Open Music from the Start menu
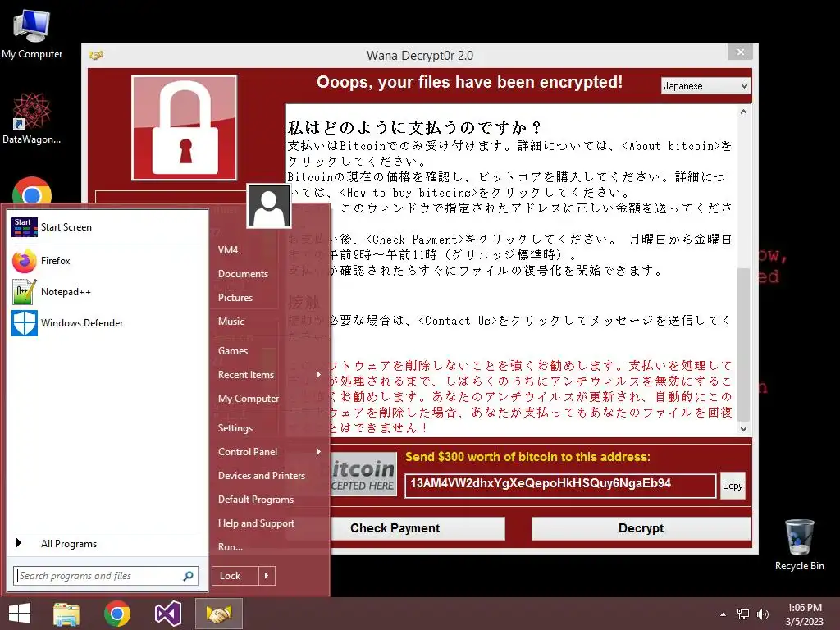 pyautogui.click(x=231, y=322)
